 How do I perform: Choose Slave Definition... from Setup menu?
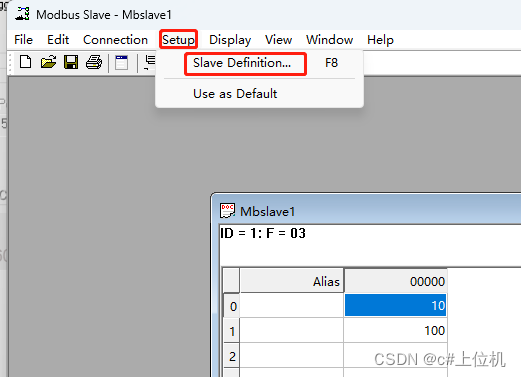pos(259,63)
